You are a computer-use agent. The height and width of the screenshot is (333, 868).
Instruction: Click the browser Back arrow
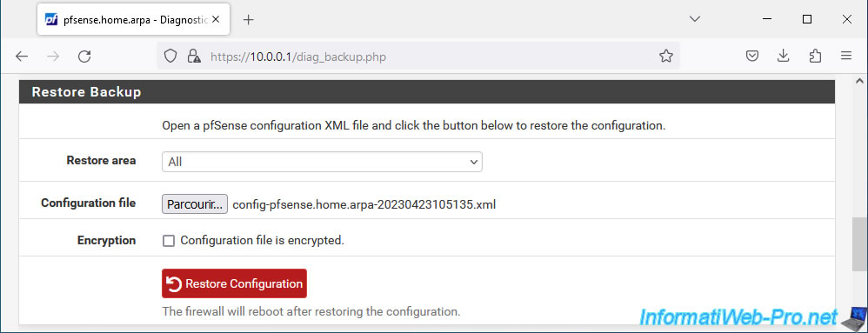22,56
